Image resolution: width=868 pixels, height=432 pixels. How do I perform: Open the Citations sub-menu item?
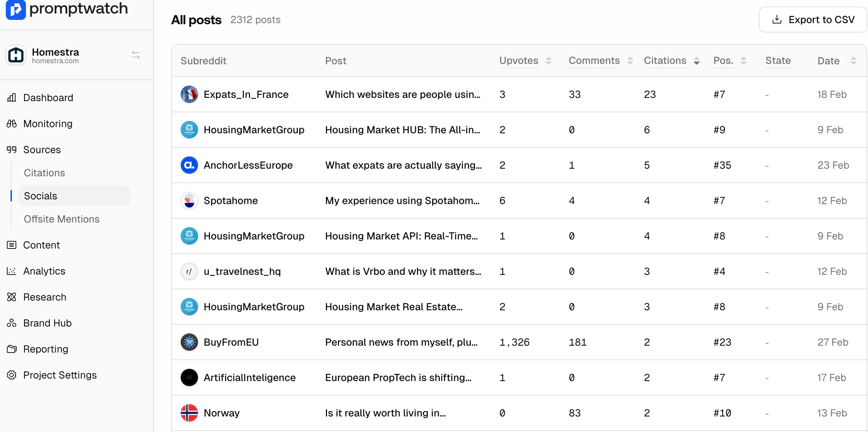point(44,173)
